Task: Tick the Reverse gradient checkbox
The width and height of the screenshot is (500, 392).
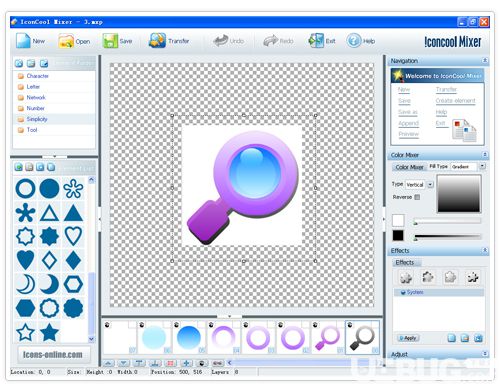Action: (x=417, y=197)
